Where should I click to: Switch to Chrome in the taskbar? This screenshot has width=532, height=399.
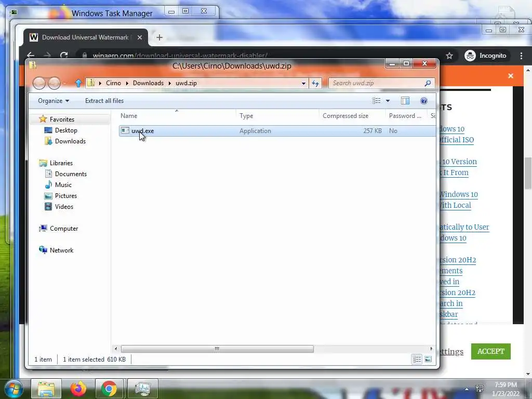(109, 389)
